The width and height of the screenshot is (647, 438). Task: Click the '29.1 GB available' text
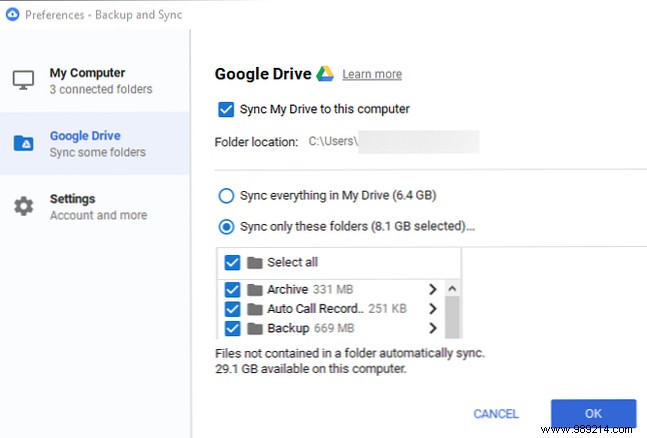[311, 369]
